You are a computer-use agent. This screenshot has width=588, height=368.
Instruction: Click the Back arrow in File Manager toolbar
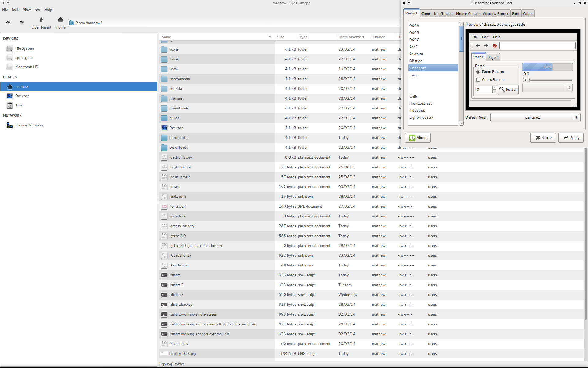point(8,22)
